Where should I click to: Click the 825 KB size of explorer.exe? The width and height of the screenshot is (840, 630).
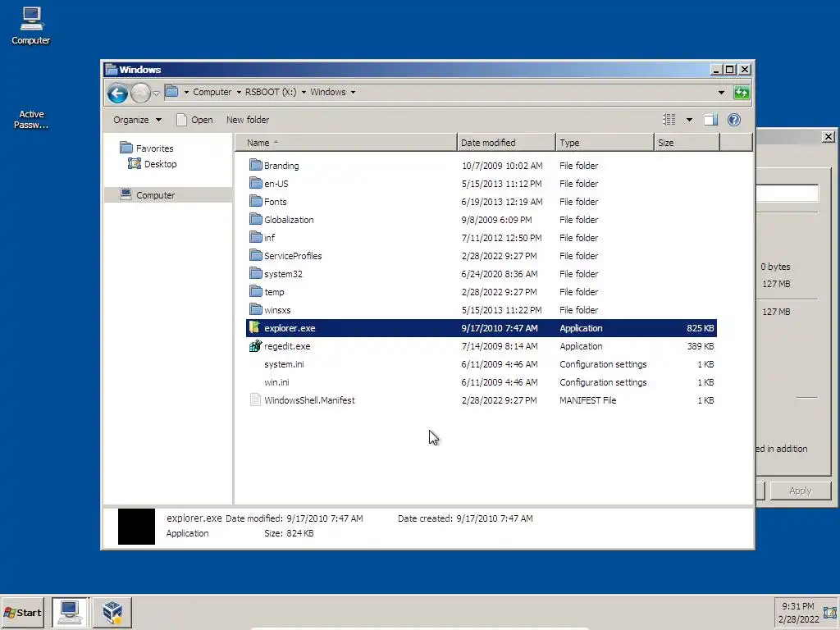click(x=701, y=328)
